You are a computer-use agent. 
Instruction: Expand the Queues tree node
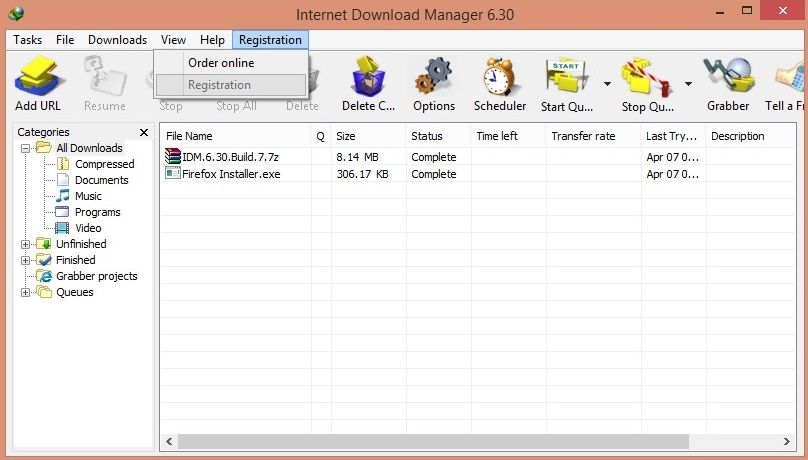[25, 292]
